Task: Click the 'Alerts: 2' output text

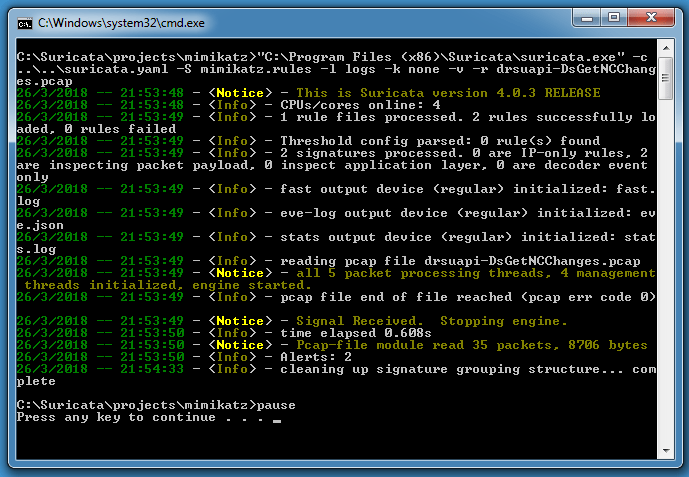Action: point(315,356)
